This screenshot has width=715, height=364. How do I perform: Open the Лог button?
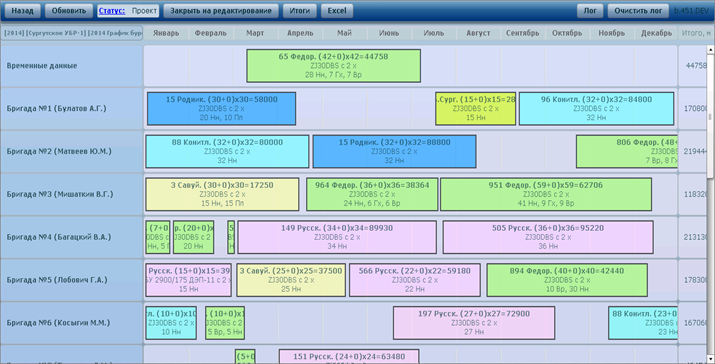590,10
